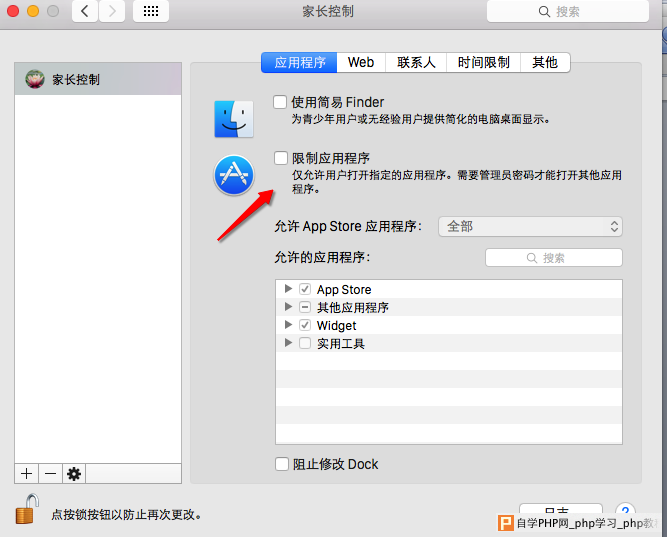Screen dimensions: 667x537
Task: Open the 联系人 tab
Action: pyautogui.click(x=416, y=63)
